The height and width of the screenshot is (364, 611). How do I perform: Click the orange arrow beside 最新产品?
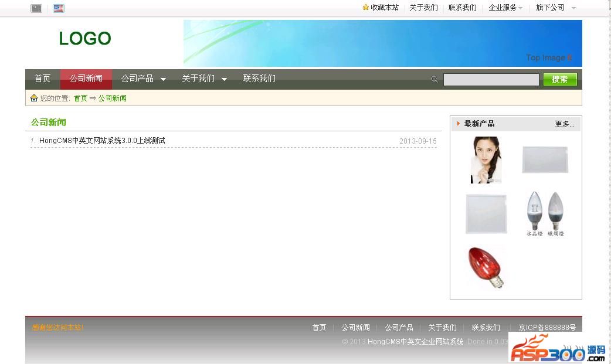click(459, 124)
